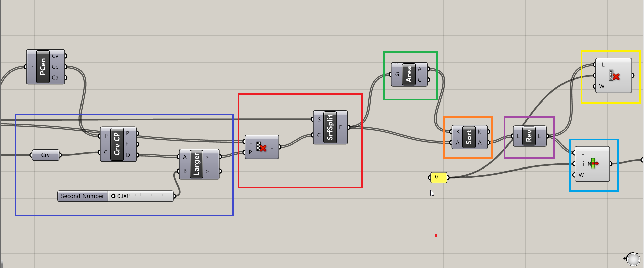
Task: Click the I input of Cull Index
Action: [x=604, y=75]
